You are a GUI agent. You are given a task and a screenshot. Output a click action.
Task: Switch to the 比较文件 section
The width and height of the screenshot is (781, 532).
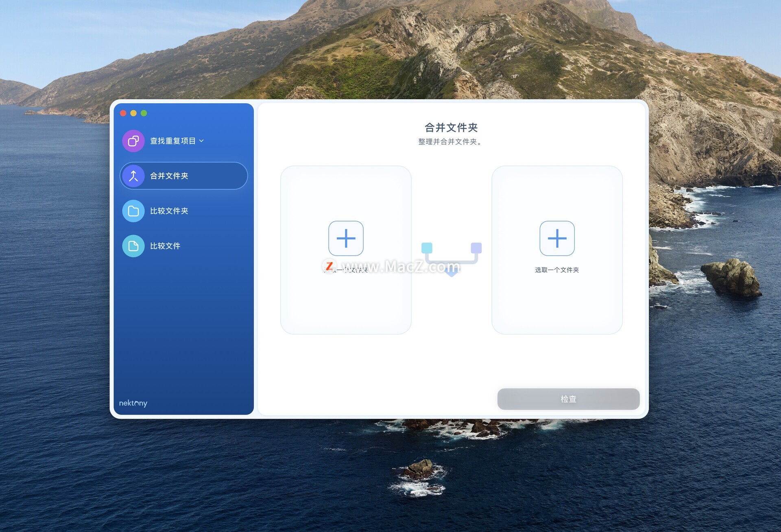(165, 246)
